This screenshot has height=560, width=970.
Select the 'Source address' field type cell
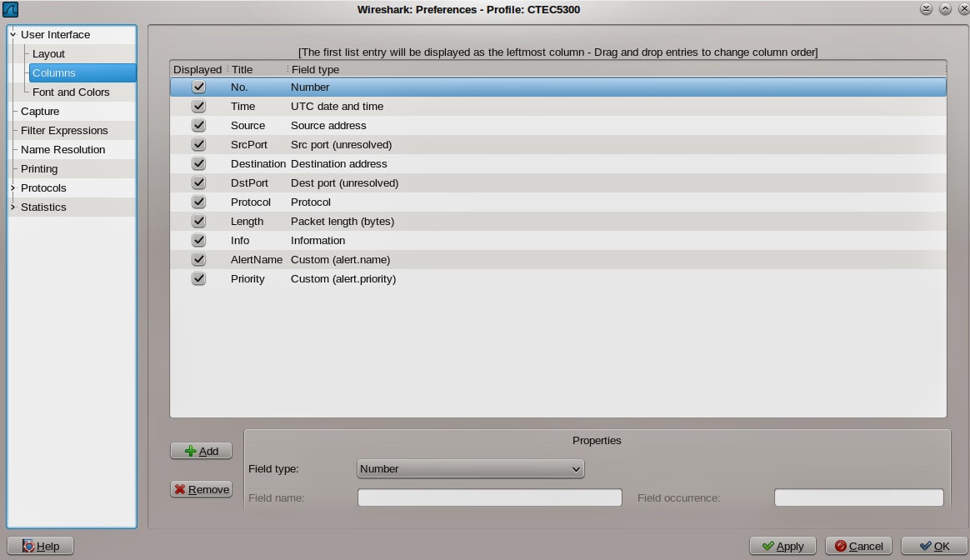[328, 126]
